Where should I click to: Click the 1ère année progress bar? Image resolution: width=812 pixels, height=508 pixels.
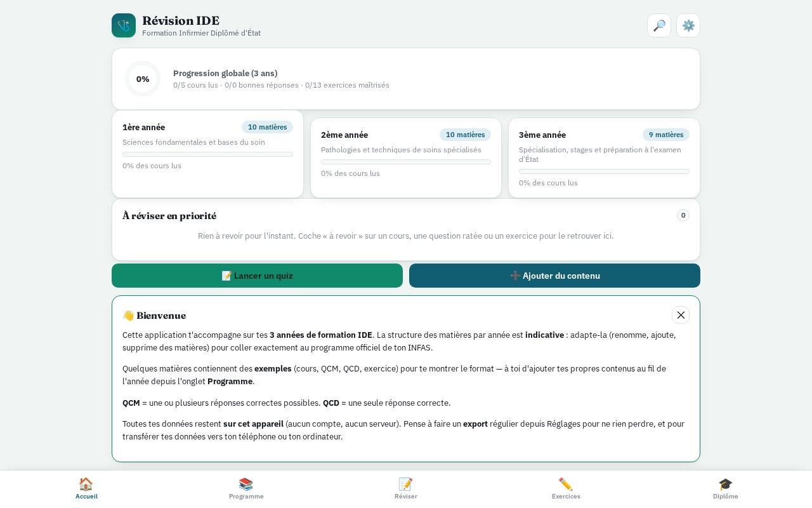click(x=207, y=154)
